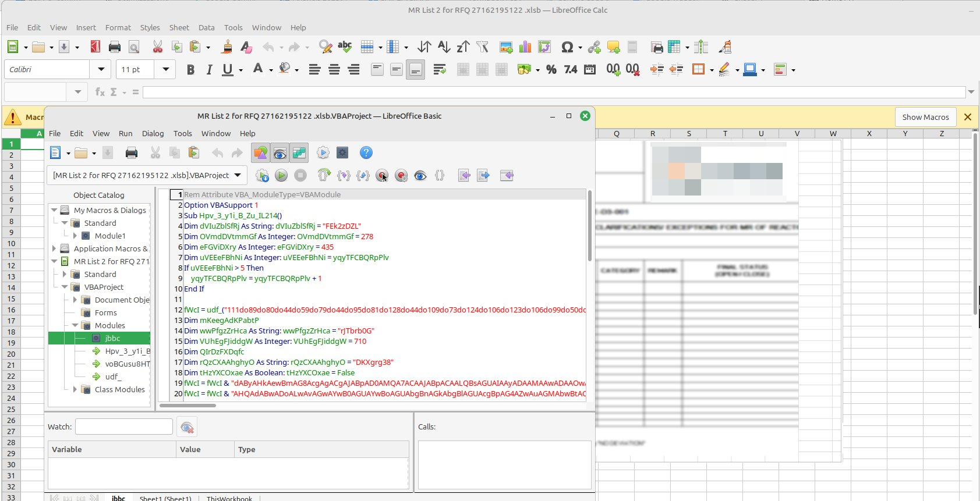Select the udf_ macro in tree

(x=113, y=376)
